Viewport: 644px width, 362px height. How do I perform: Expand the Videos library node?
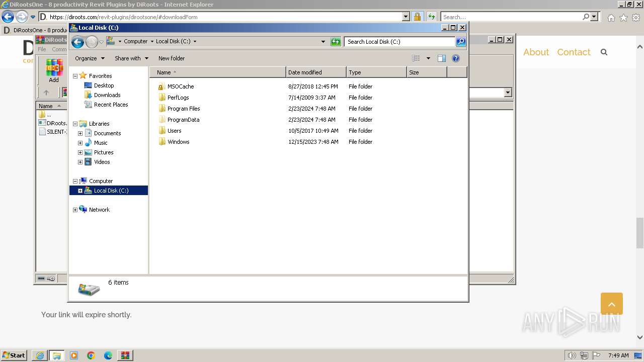[x=80, y=162]
